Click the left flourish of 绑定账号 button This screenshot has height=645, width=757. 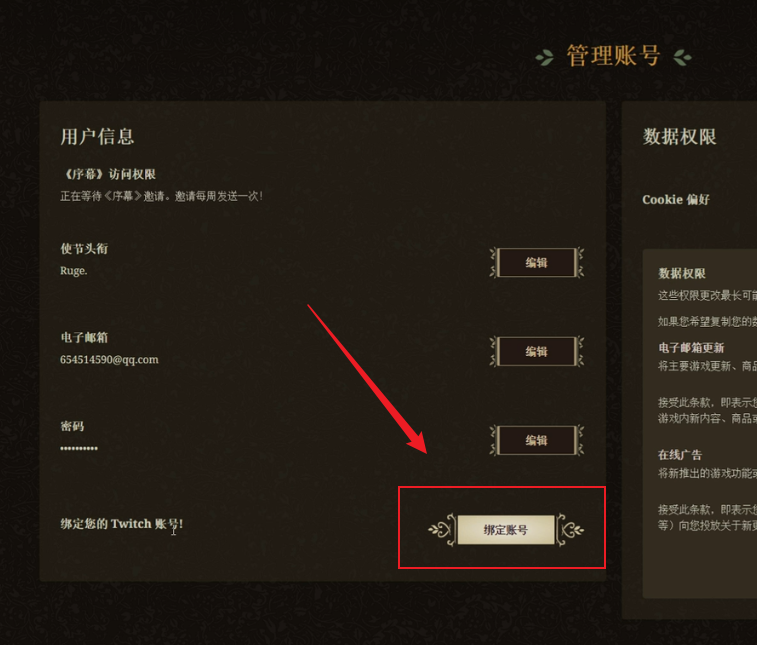click(x=441, y=530)
